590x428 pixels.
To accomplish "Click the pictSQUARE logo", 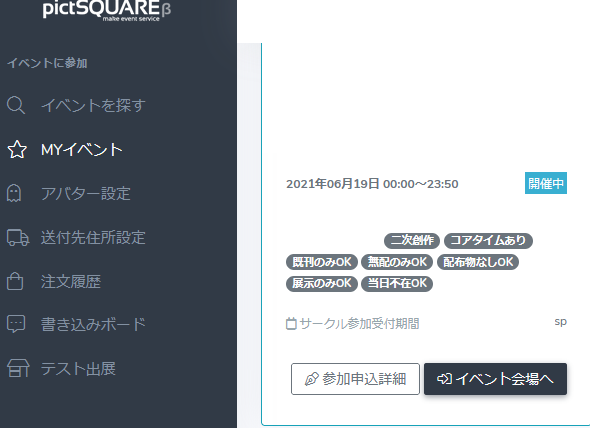I will click(x=107, y=10).
